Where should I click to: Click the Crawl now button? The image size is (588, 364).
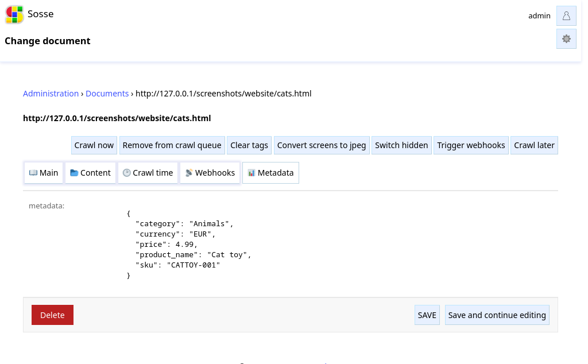point(94,145)
